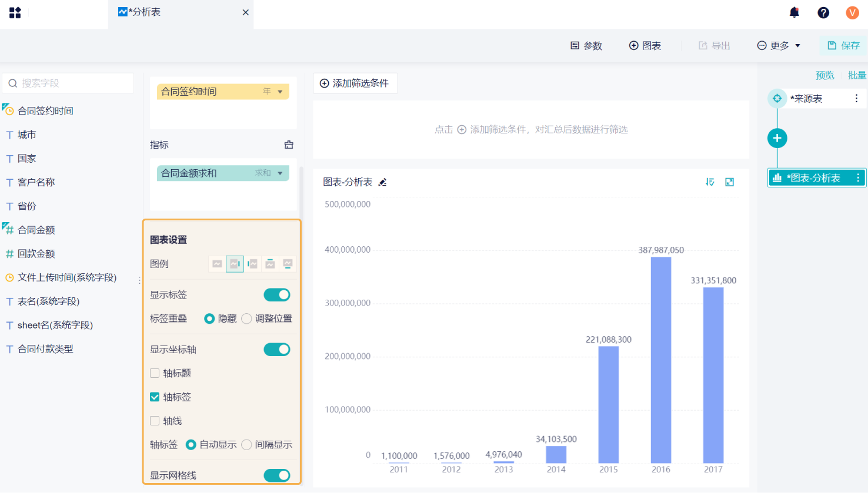The height and width of the screenshot is (493, 868).
Task: Expand chart to fullscreen view
Action: 729,182
